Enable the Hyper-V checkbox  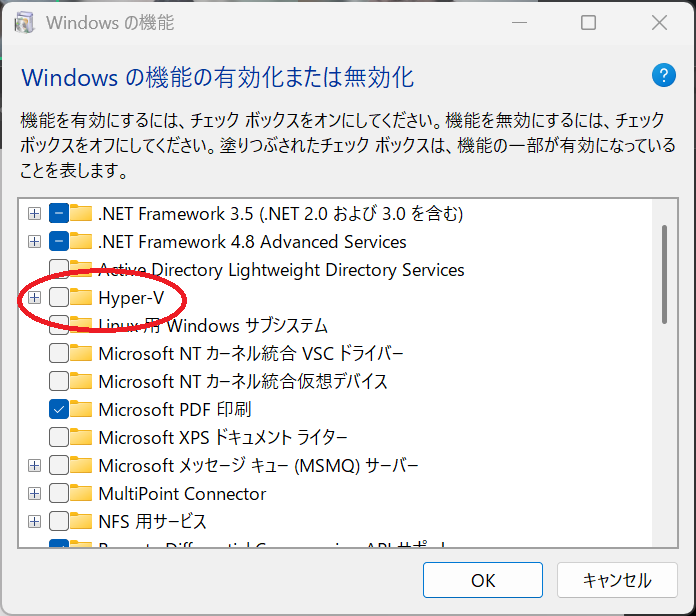(59, 298)
